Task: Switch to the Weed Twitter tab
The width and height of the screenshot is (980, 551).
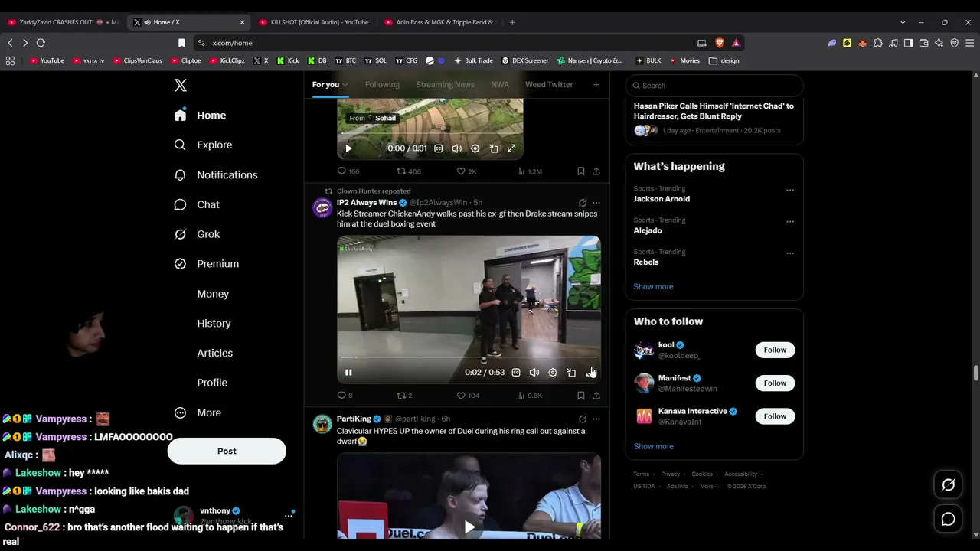Action: pyautogui.click(x=549, y=85)
